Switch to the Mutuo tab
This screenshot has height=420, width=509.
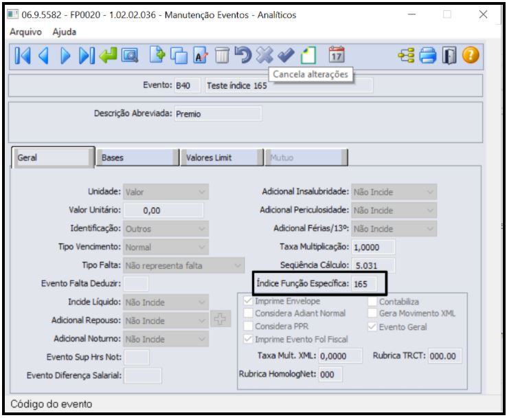(306, 157)
